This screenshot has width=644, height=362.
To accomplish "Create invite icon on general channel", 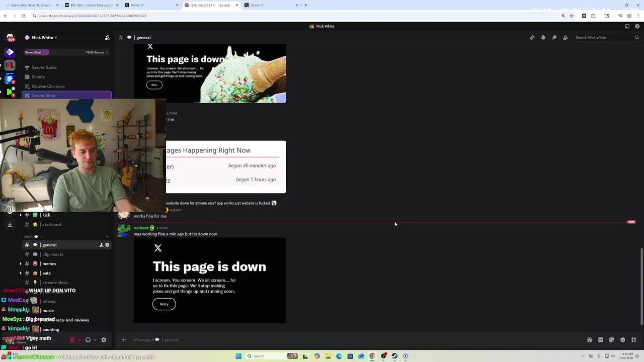I will 101,245.
